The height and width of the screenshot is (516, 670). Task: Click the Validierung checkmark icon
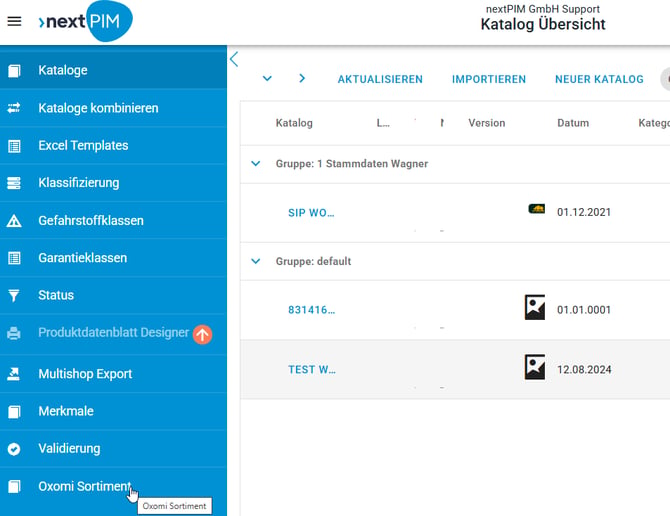coord(14,449)
